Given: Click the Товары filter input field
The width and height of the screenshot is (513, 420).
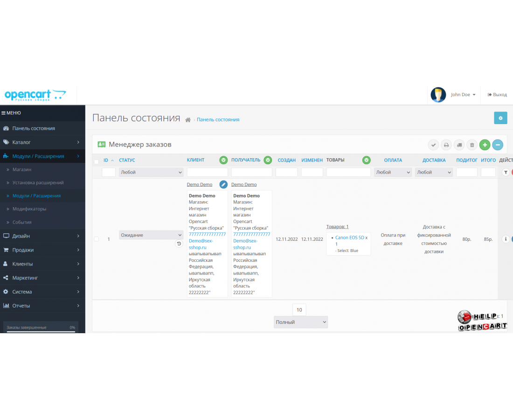Looking at the screenshot, I should pyautogui.click(x=348, y=172).
